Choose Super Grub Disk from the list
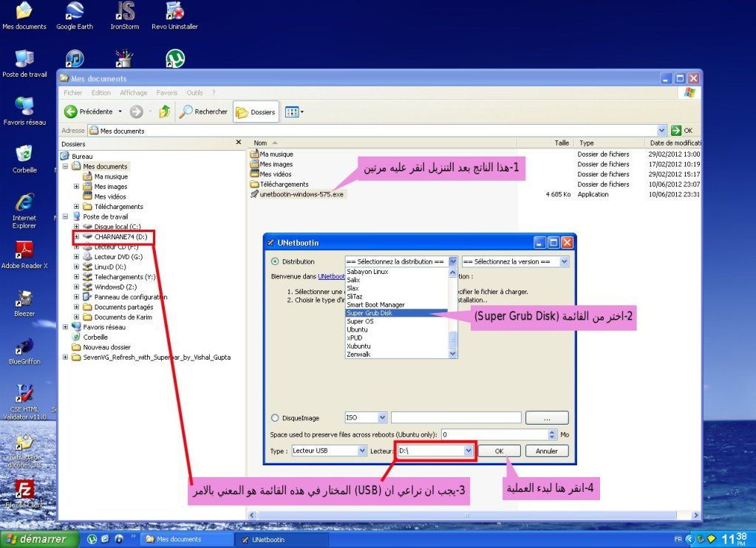Image resolution: width=756 pixels, height=548 pixels. click(x=397, y=313)
